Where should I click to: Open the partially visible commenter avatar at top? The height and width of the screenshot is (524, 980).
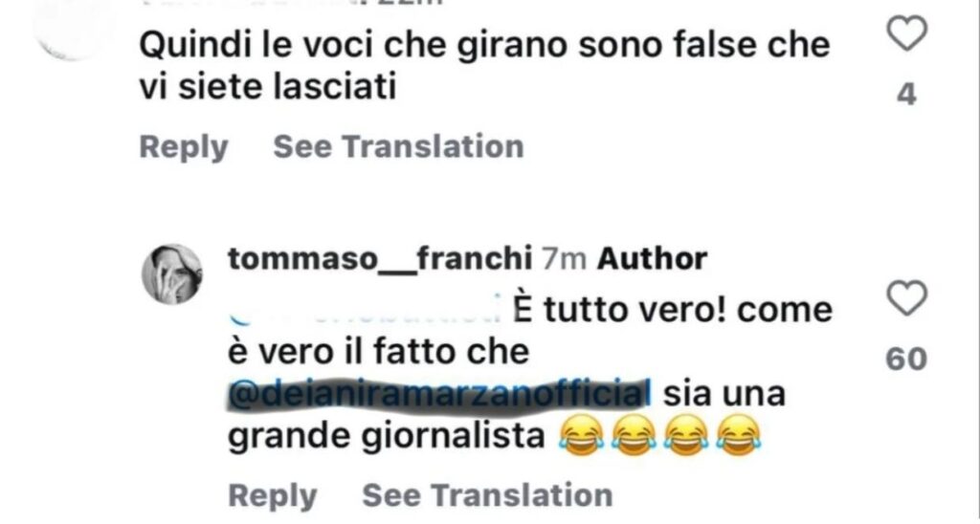pos(75,28)
